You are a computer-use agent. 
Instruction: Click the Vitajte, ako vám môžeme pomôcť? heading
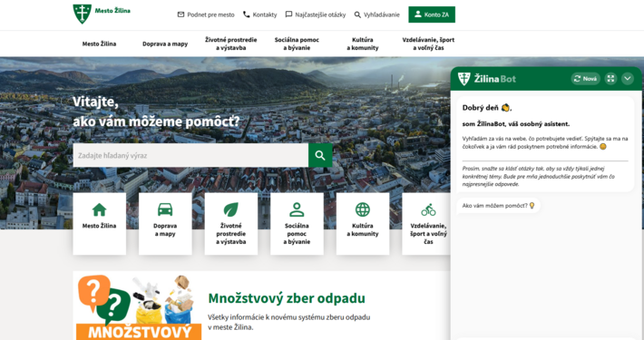point(156,112)
